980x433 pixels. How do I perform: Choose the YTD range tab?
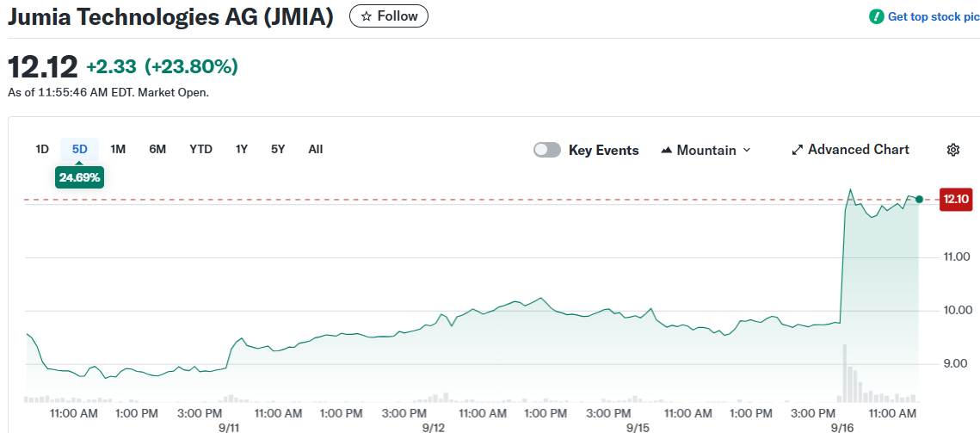[x=200, y=150]
